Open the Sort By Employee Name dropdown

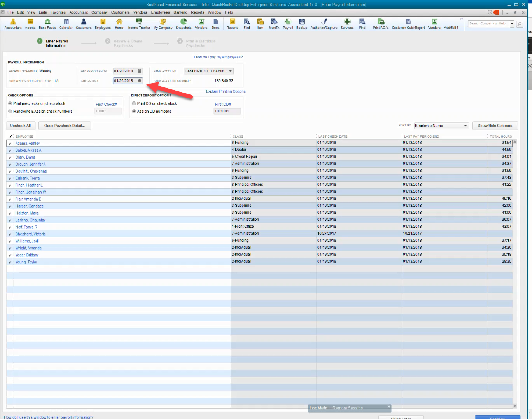coord(465,125)
